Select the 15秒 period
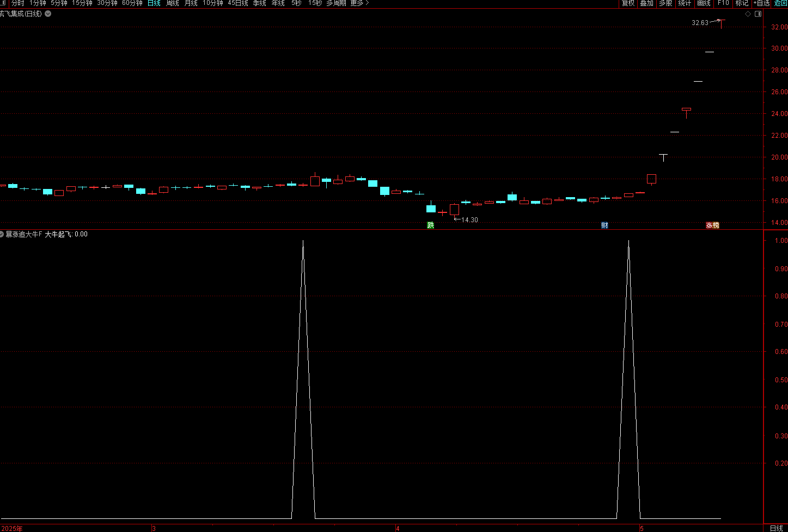 tap(315, 3)
